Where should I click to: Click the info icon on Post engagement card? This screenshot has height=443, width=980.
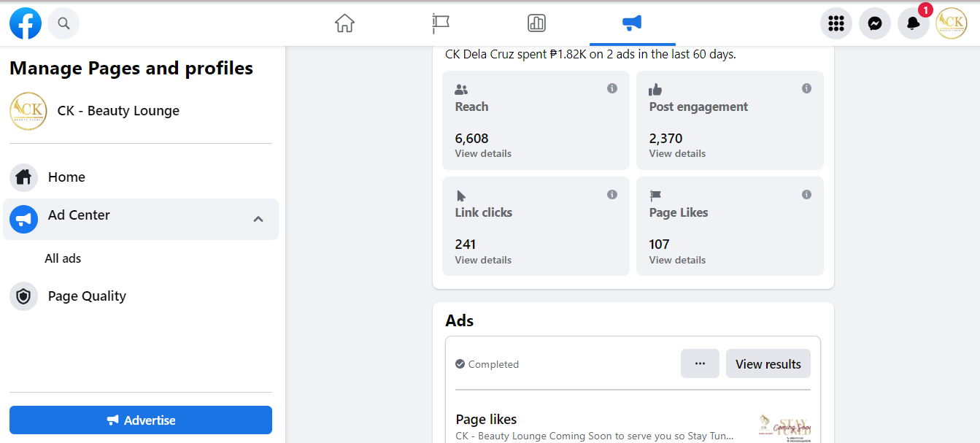806,88
